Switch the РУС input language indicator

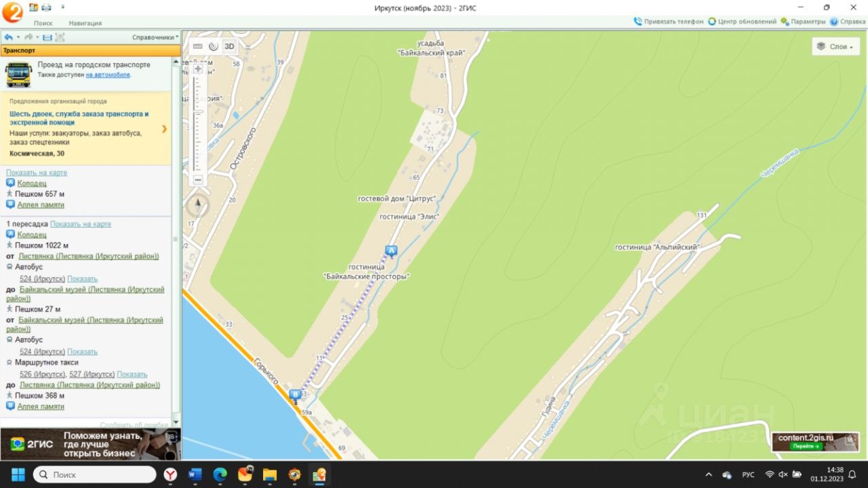[x=748, y=474]
